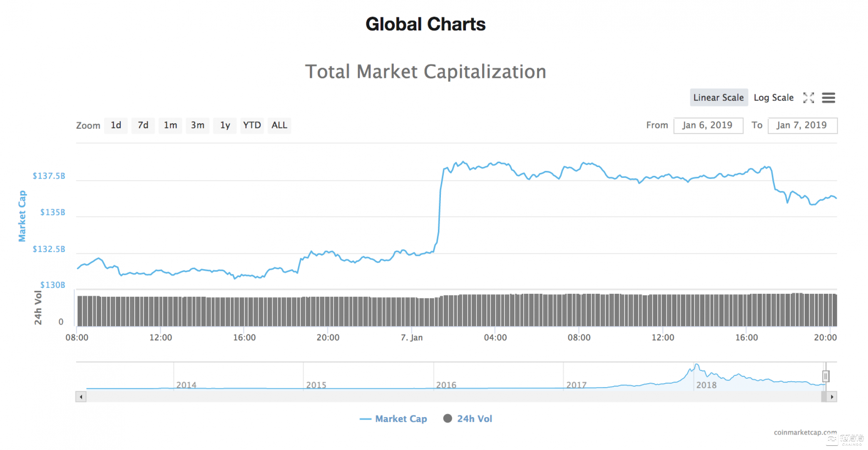The height and width of the screenshot is (450, 868).
Task: Switch the chart to Log Scale
Action: (773, 97)
